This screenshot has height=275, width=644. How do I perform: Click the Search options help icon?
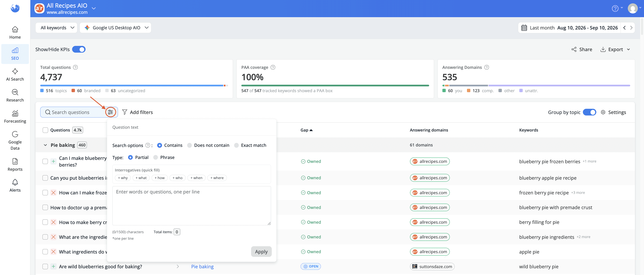[x=148, y=145]
